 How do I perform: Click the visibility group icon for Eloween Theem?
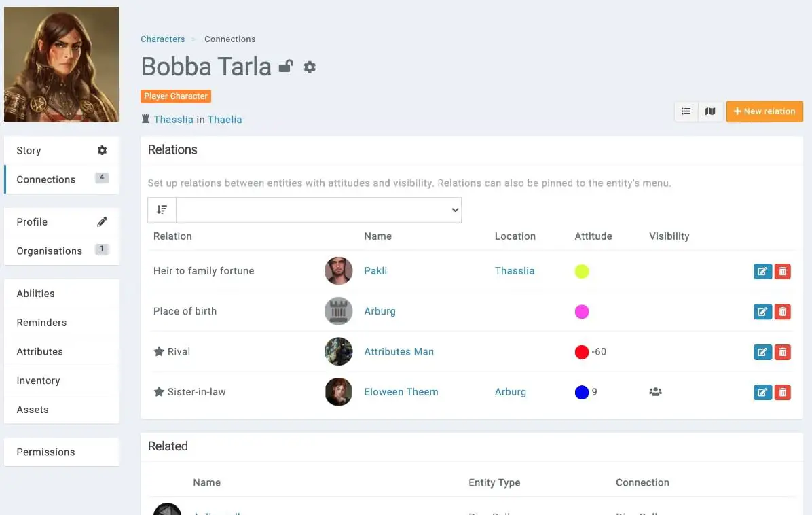click(656, 392)
